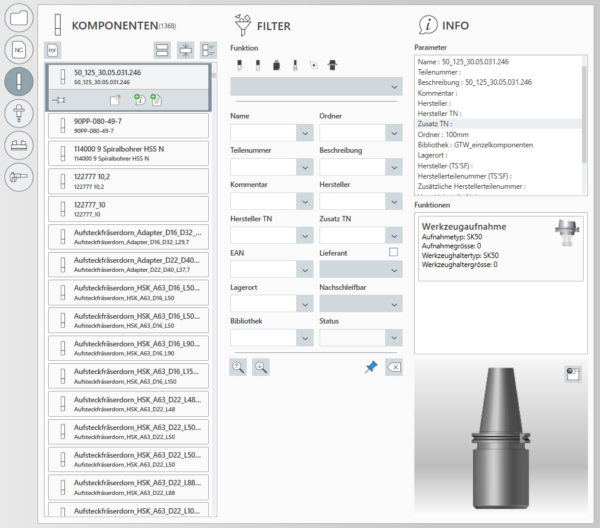Viewport: 600px width, 528px height.
Task: Open the Lagerort filter dropdown
Action: (x=305, y=304)
